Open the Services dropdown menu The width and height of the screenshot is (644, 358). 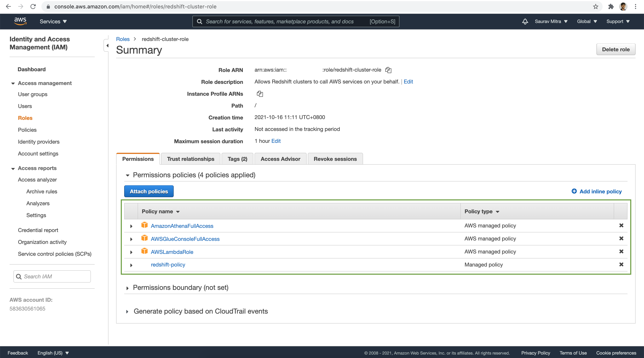click(53, 21)
